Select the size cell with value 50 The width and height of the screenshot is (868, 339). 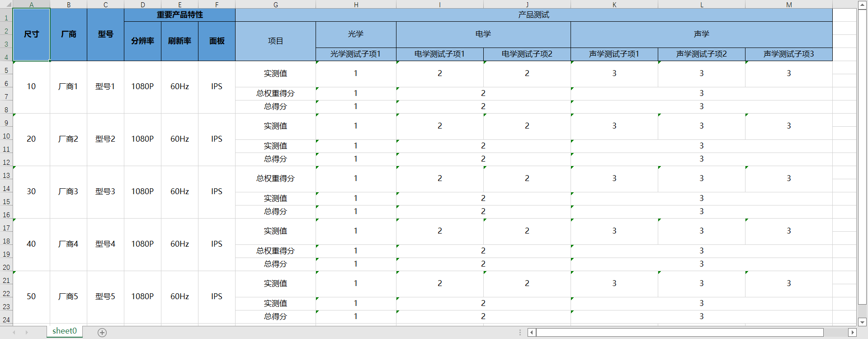click(31, 297)
